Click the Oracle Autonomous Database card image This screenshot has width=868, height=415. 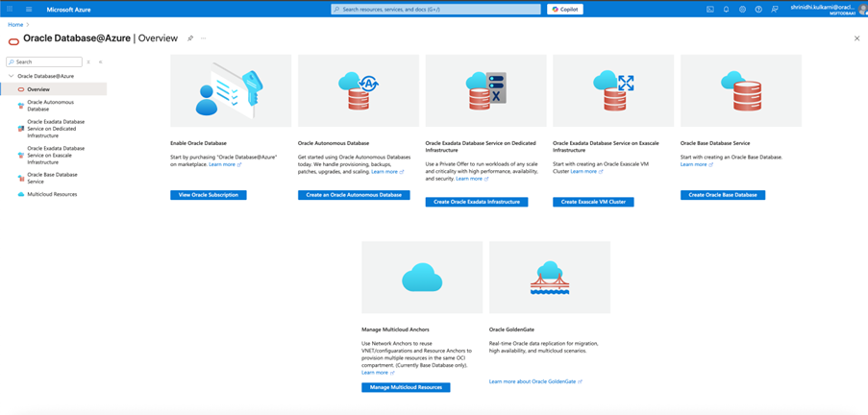359,90
